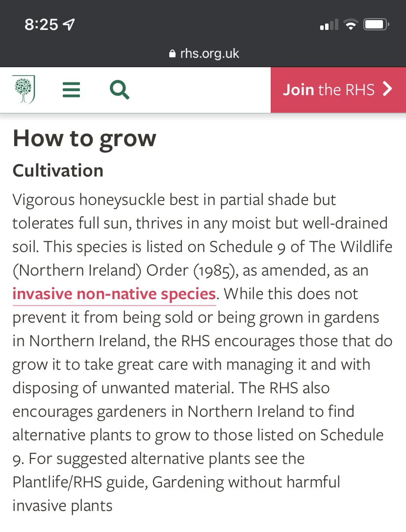The height and width of the screenshot is (532, 406).
Task: Click the text Gardening without harmful
Action: click(x=246, y=482)
